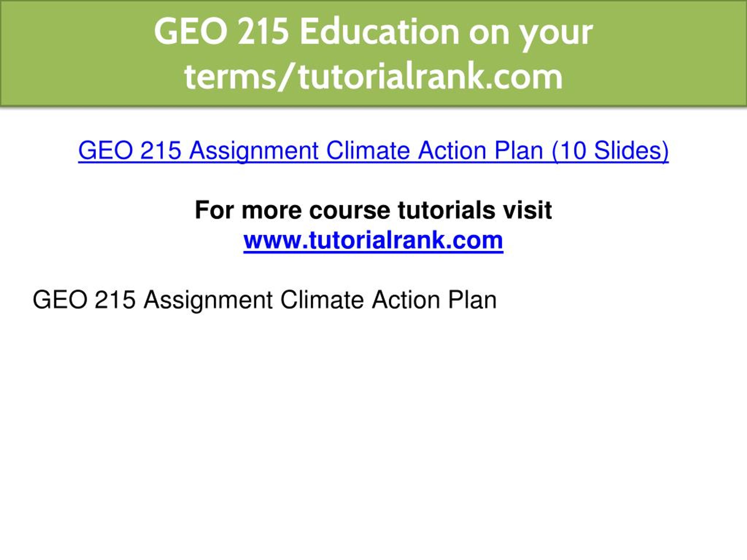Click 'GEO 215' at the start of the header
Viewport: 747px width, 560px height.
pyautogui.click(x=221, y=32)
